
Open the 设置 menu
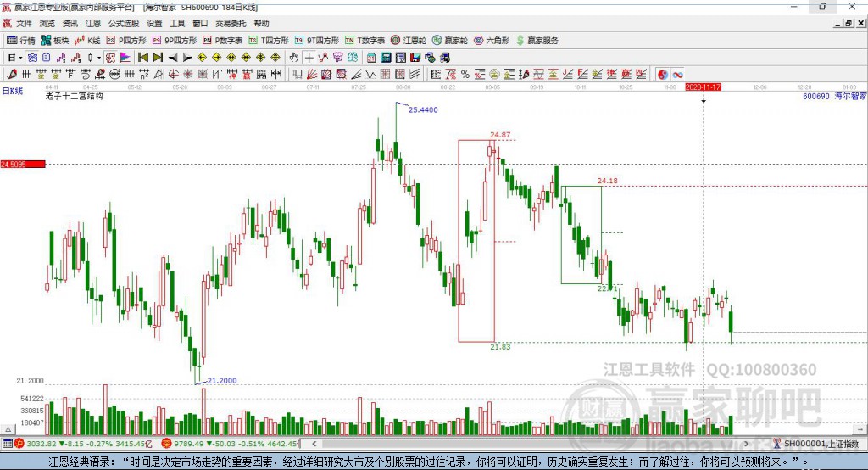coord(154,23)
